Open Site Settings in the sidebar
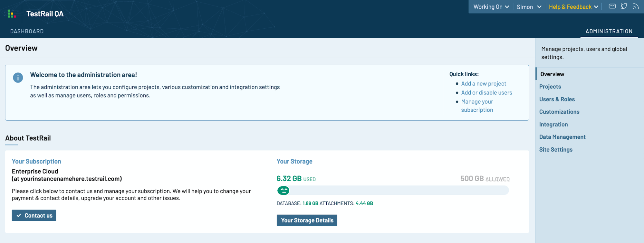The width and height of the screenshot is (644, 243). (x=556, y=149)
